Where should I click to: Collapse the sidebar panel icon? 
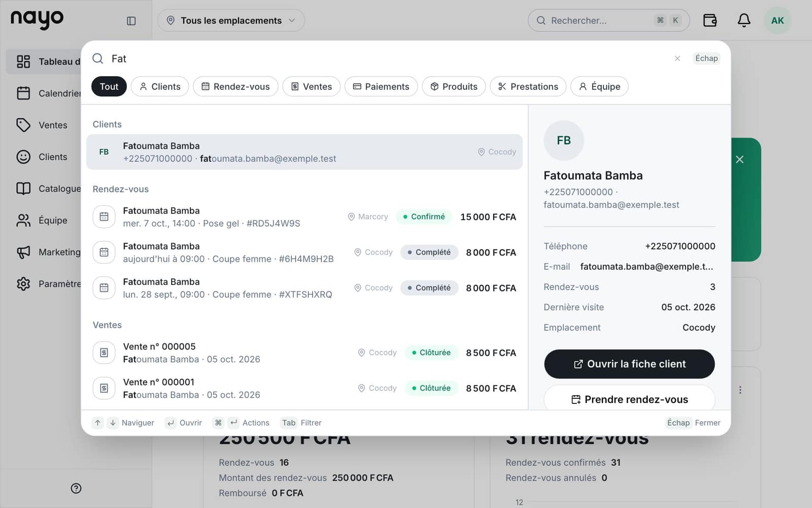pos(131,21)
